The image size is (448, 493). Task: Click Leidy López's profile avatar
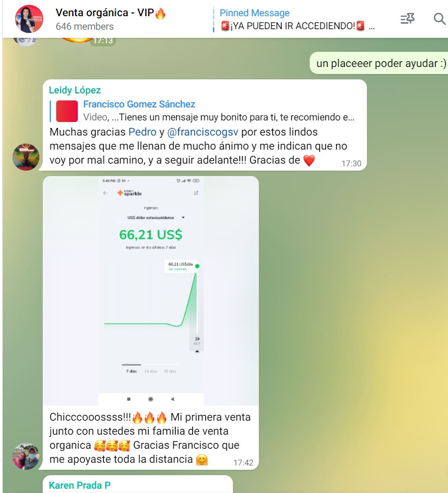click(26, 157)
